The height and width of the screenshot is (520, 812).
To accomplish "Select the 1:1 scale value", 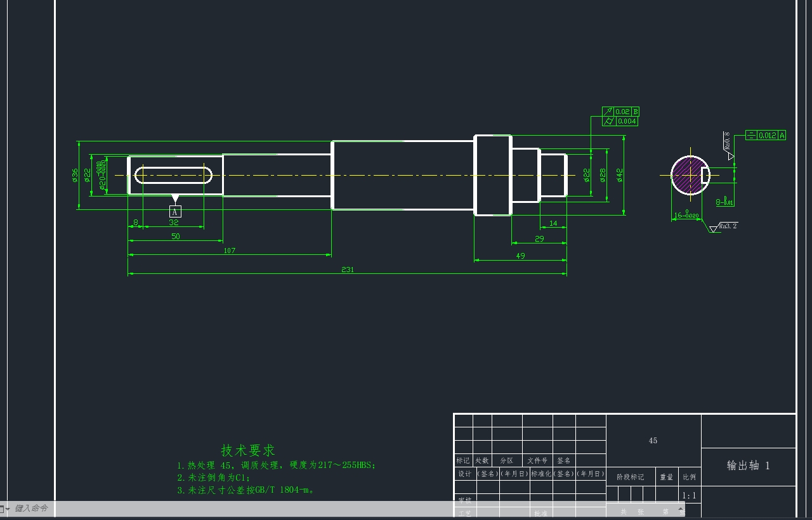I will click(689, 496).
